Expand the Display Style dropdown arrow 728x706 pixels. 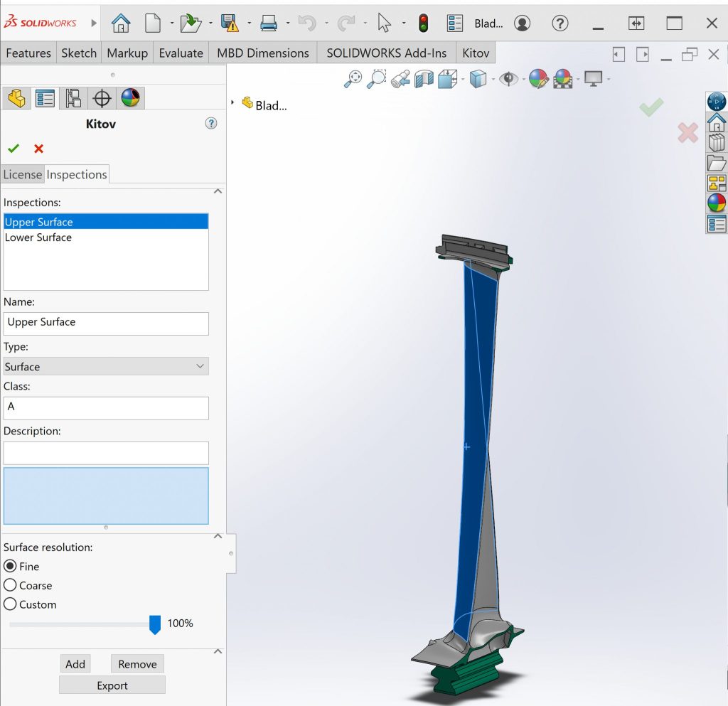(495, 79)
